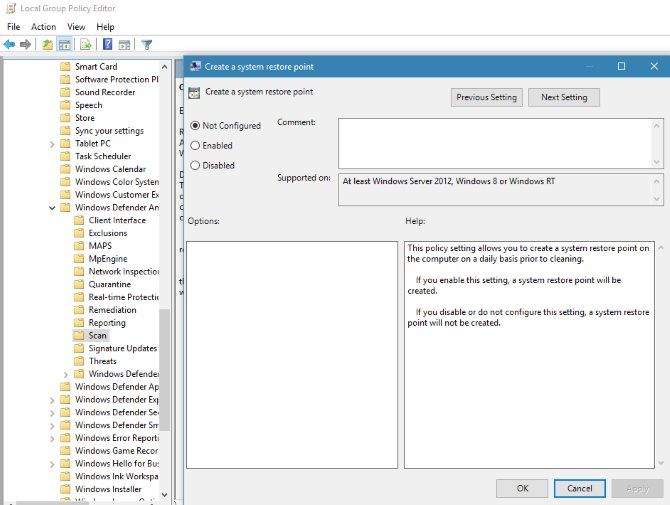Screen dimensions: 670x505
Task: Click the tree pane scroll-down arrow
Action: pyautogui.click(x=165, y=495)
